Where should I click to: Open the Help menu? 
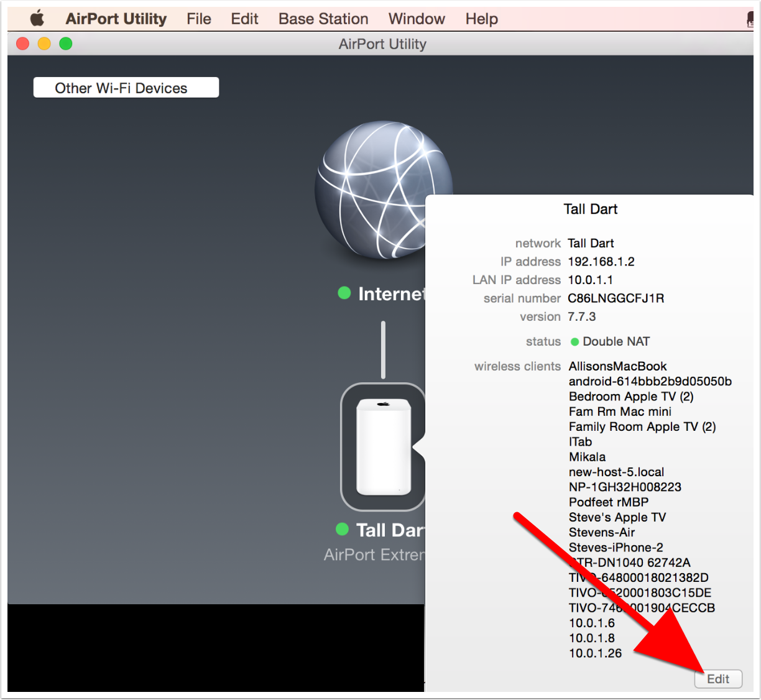pos(482,19)
